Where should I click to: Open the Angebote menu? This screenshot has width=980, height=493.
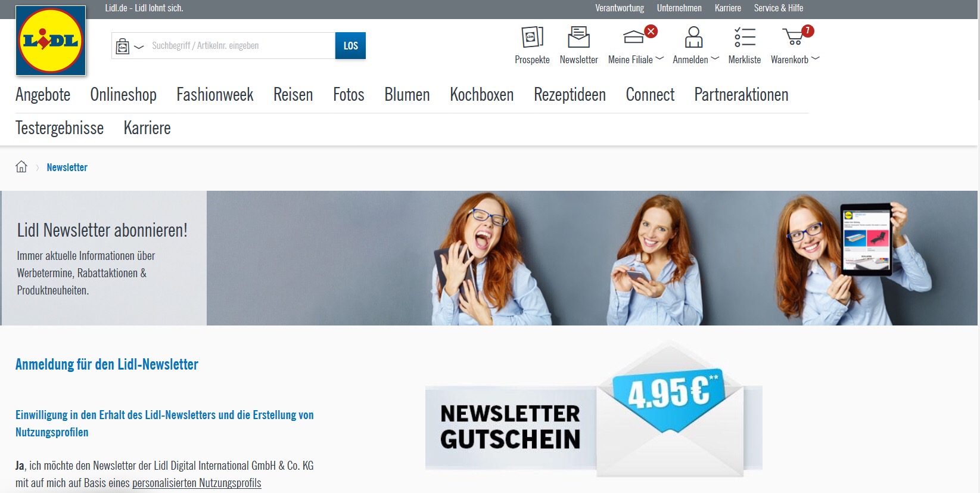[43, 95]
